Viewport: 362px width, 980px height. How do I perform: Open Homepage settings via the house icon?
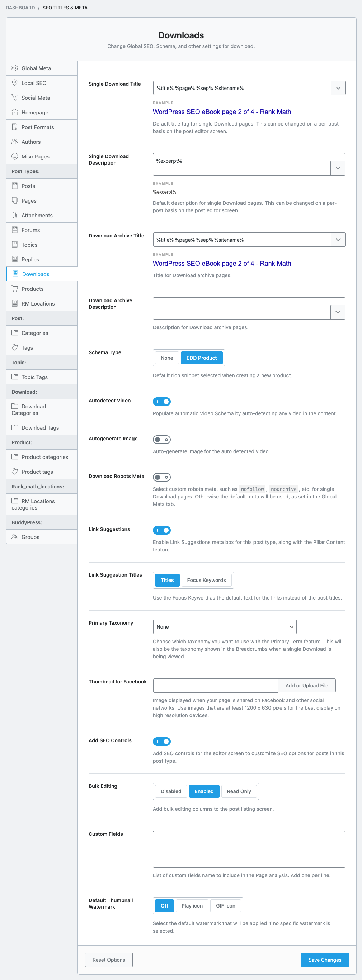point(15,112)
